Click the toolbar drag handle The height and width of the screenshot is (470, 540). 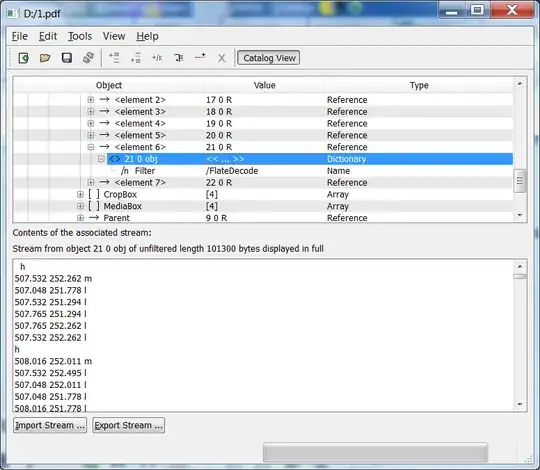(x=11, y=58)
